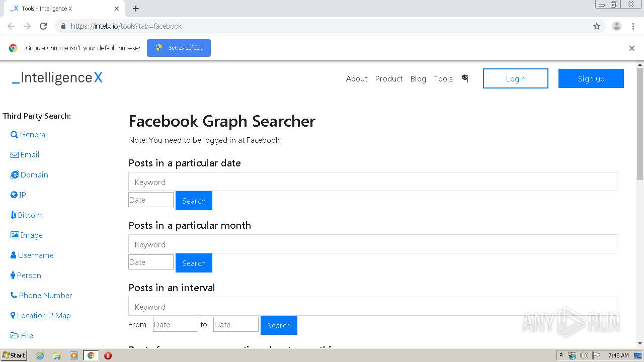
Task: Click the Location map pin icon
Action: coord(13,316)
